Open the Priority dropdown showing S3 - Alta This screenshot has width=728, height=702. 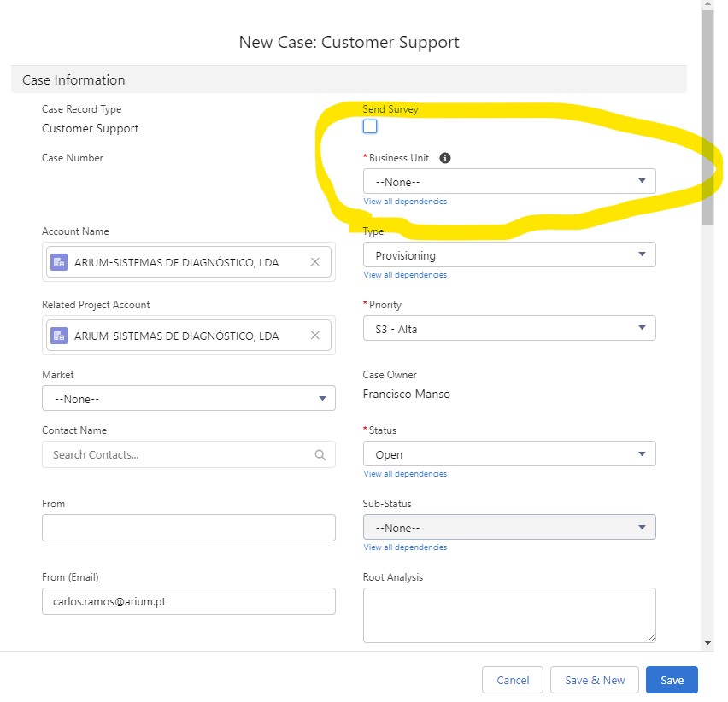coord(509,328)
